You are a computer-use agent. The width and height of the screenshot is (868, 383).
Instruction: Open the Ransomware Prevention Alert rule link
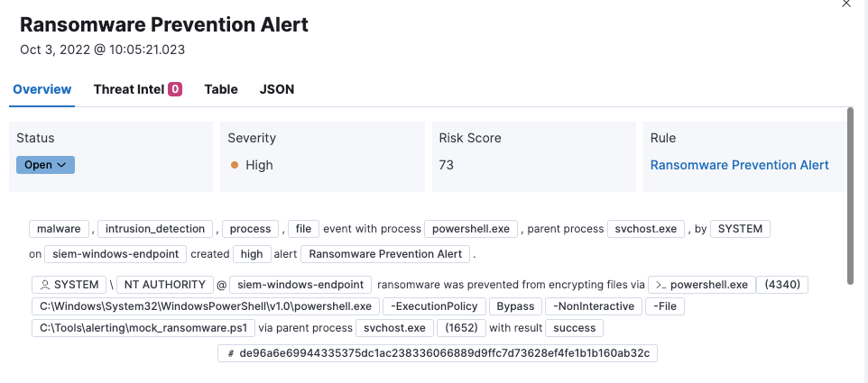click(x=739, y=165)
